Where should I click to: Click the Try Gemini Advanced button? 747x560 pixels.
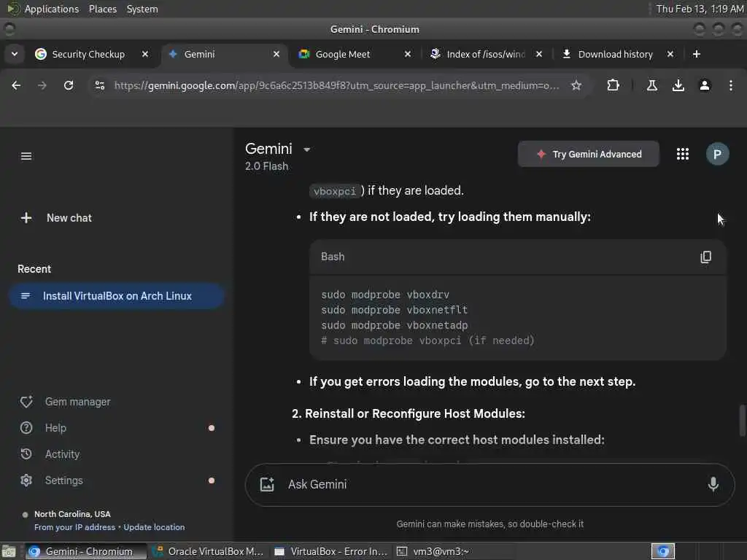click(x=589, y=154)
